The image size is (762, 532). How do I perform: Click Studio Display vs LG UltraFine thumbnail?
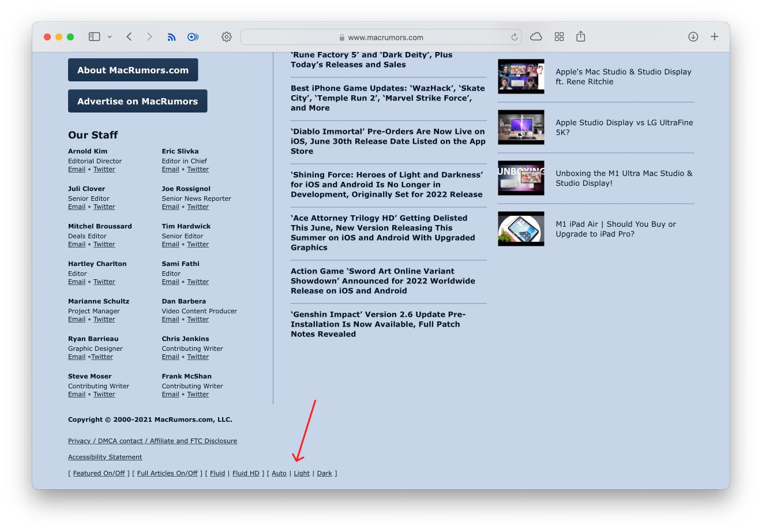coord(521,127)
